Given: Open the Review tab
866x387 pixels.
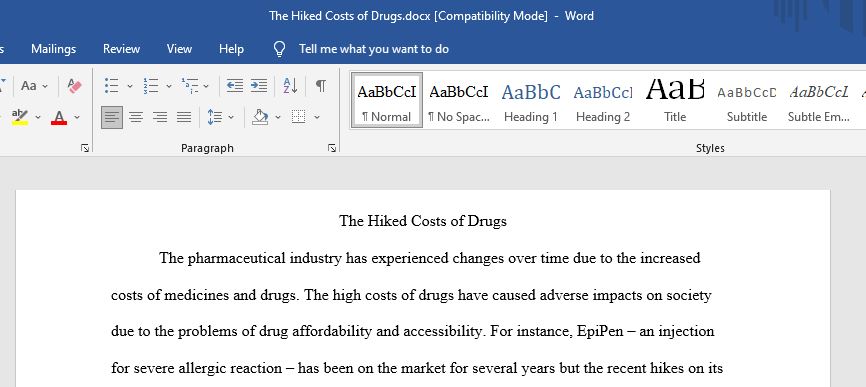Looking at the screenshot, I should 122,49.
